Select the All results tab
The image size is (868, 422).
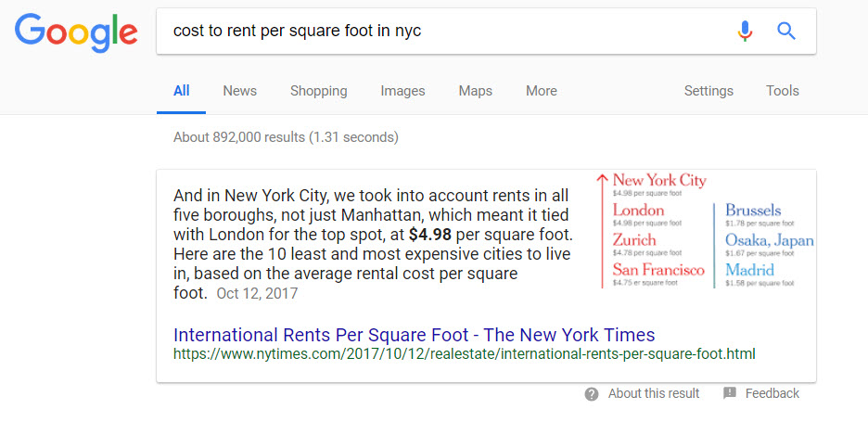[x=182, y=91]
